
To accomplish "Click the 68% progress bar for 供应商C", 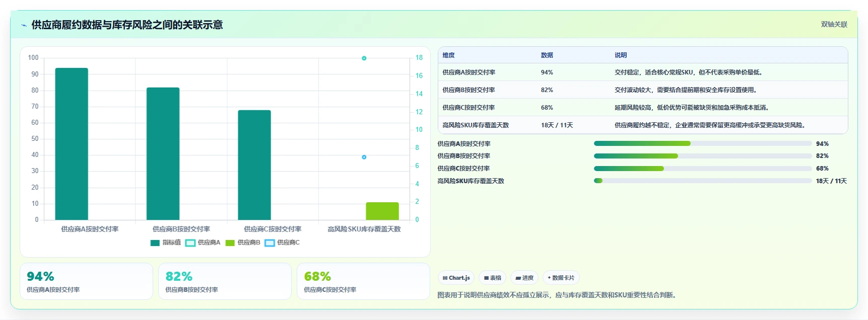I will [703, 169].
